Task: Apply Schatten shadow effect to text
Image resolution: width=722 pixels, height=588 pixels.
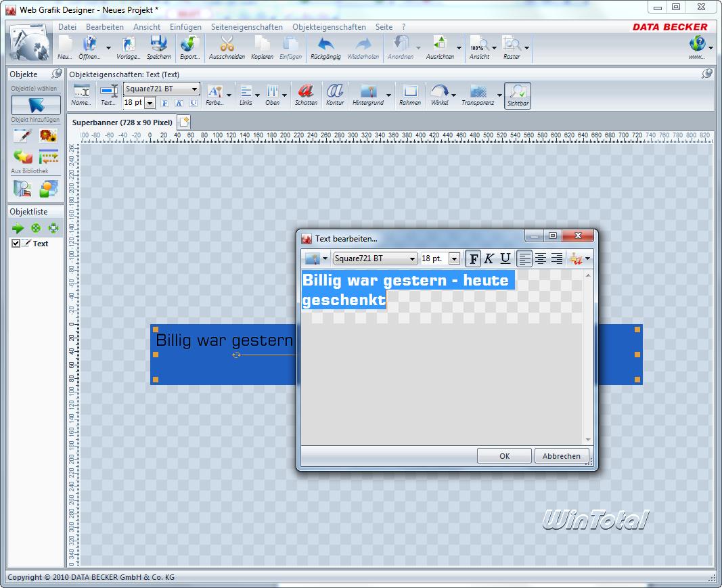Action: pyautogui.click(x=306, y=91)
